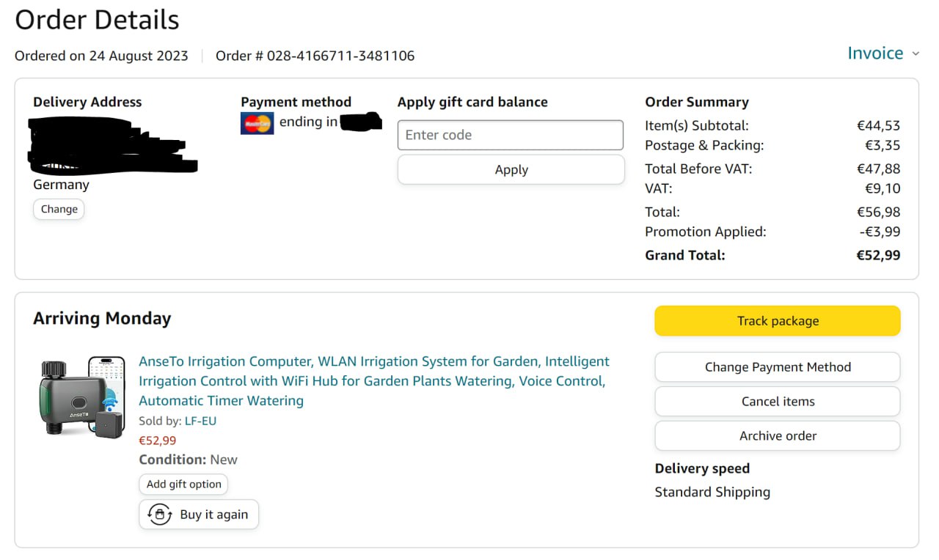Select Change Payment Method
The width and height of the screenshot is (939, 560).
point(777,367)
